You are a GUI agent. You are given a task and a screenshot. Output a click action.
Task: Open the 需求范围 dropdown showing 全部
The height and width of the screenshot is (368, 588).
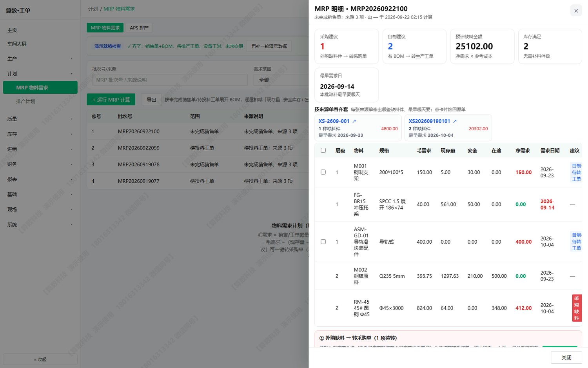[281, 80]
